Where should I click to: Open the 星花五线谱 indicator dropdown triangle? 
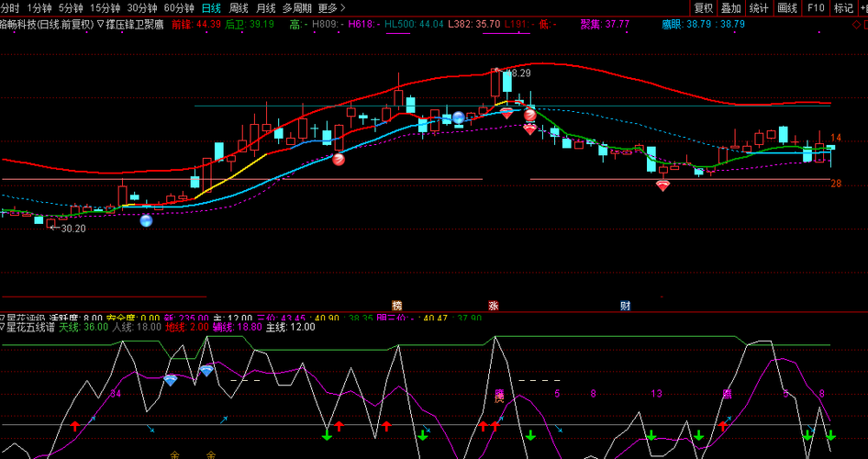pyautogui.click(x=3, y=327)
